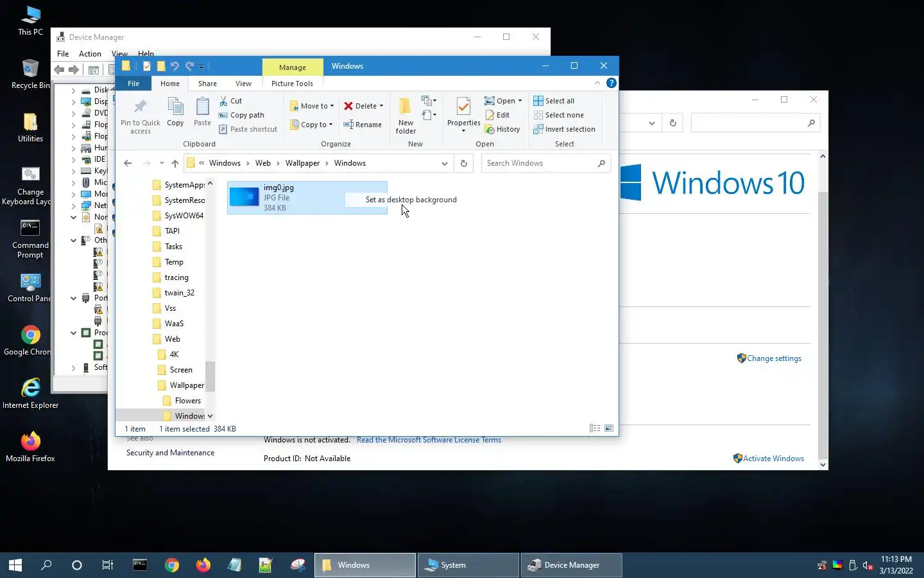Collapse the Processors node in Device Manager
This screenshot has width=924, height=578.
coord(73,333)
